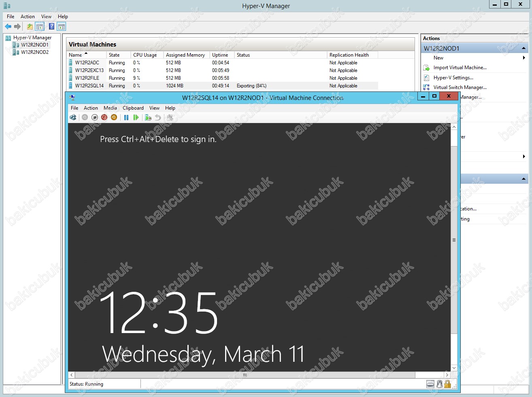Click the Virtual Switch Manager icon in Actions
532x397 pixels.
click(426, 87)
